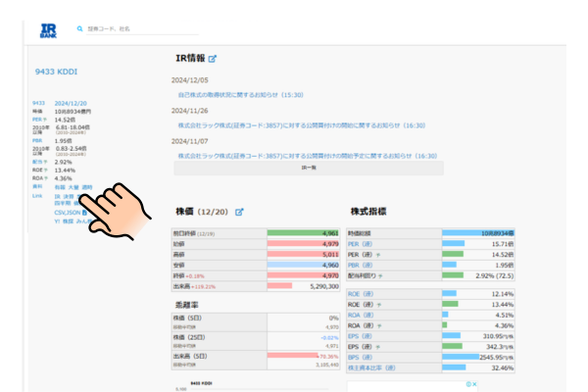Open the EPS（連）link in 株式指標 table
Image resolution: width=588 pixels, height=392 pixels.
point(360,336)
